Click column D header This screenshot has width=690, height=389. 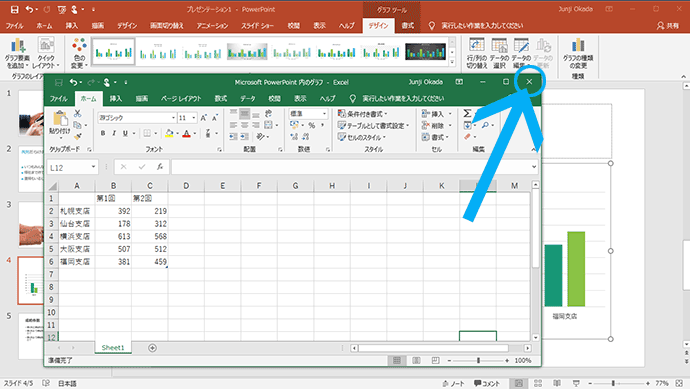186,186
